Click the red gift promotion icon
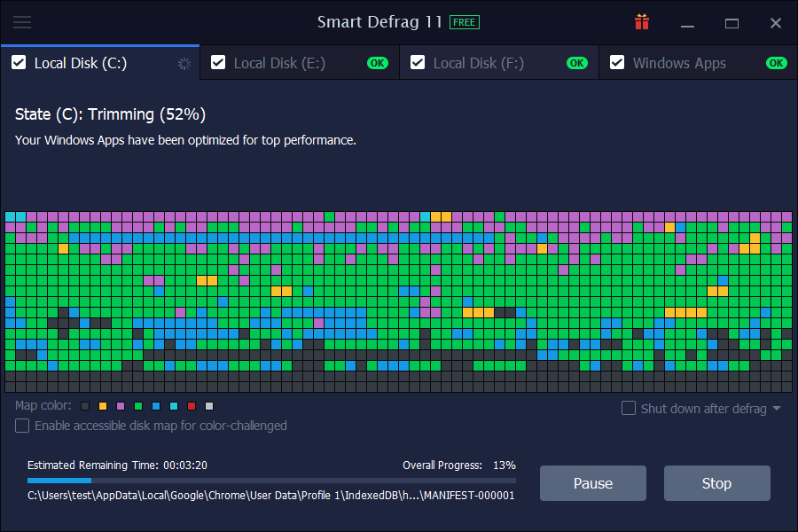The image size is (798, 532). [641, 23]
